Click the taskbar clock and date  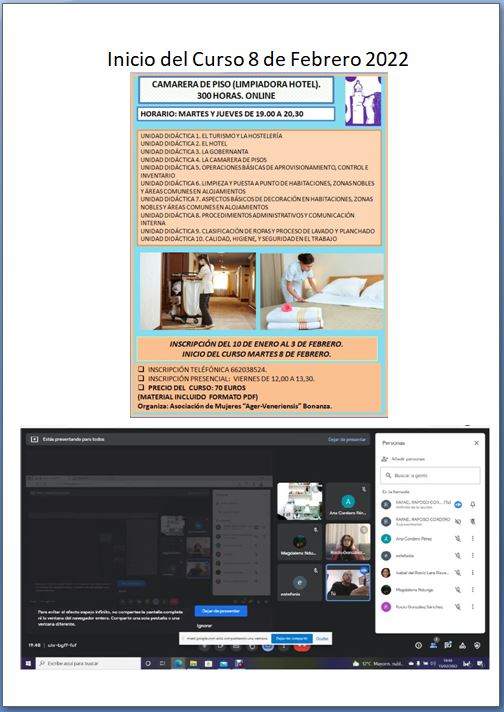(448, 663)
